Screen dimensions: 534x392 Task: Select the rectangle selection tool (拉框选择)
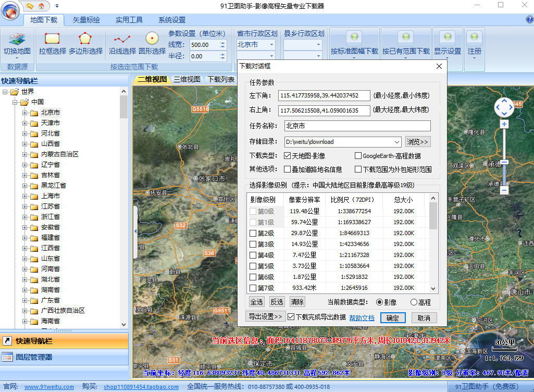pos(52,39)
